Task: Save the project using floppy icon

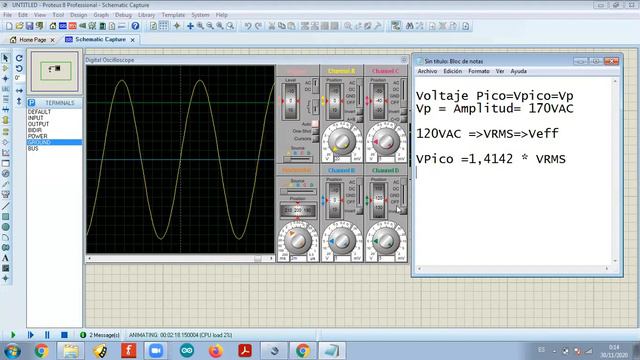Action: 29,26
